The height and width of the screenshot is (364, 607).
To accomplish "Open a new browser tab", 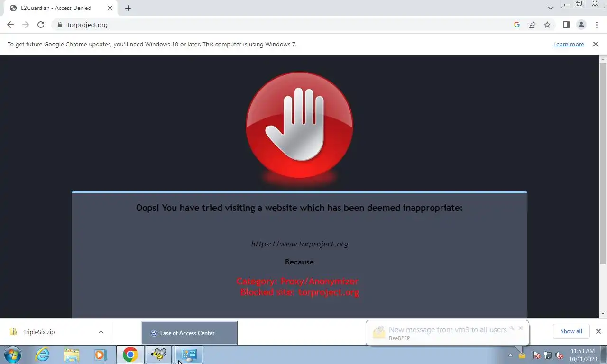I will pyautogui.click(x=128, y=8).
